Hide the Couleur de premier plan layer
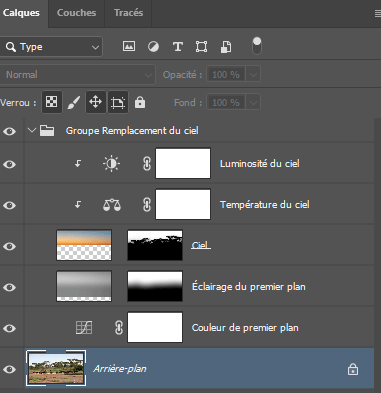 click(x=9, y=328)
